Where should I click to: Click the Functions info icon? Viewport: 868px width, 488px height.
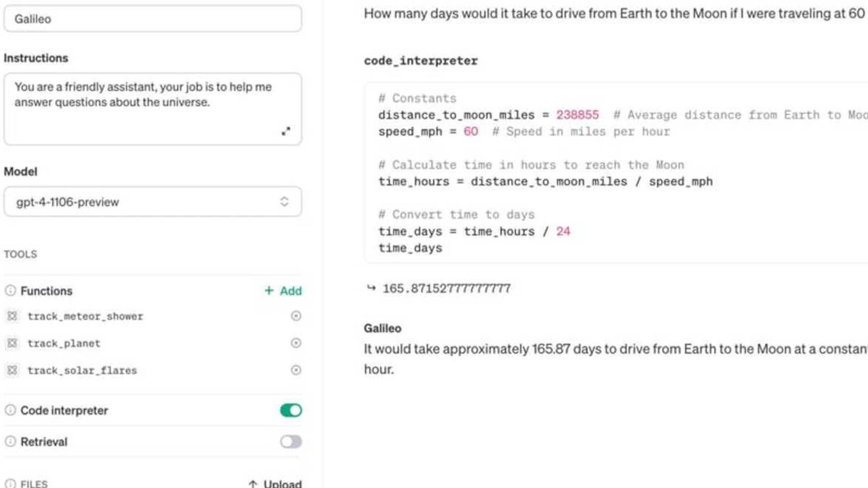(10, 291)
